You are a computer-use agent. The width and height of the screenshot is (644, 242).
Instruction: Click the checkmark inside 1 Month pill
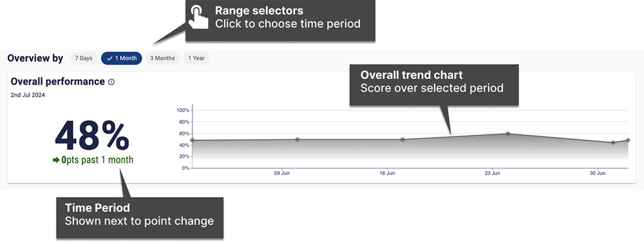[109, 59]
